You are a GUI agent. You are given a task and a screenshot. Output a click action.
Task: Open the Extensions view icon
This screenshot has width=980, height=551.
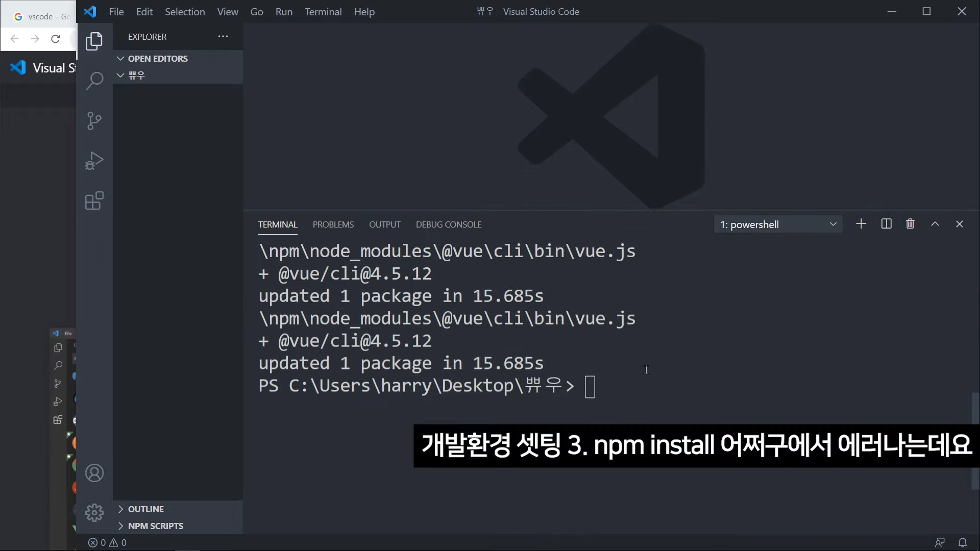coord(94,201)
